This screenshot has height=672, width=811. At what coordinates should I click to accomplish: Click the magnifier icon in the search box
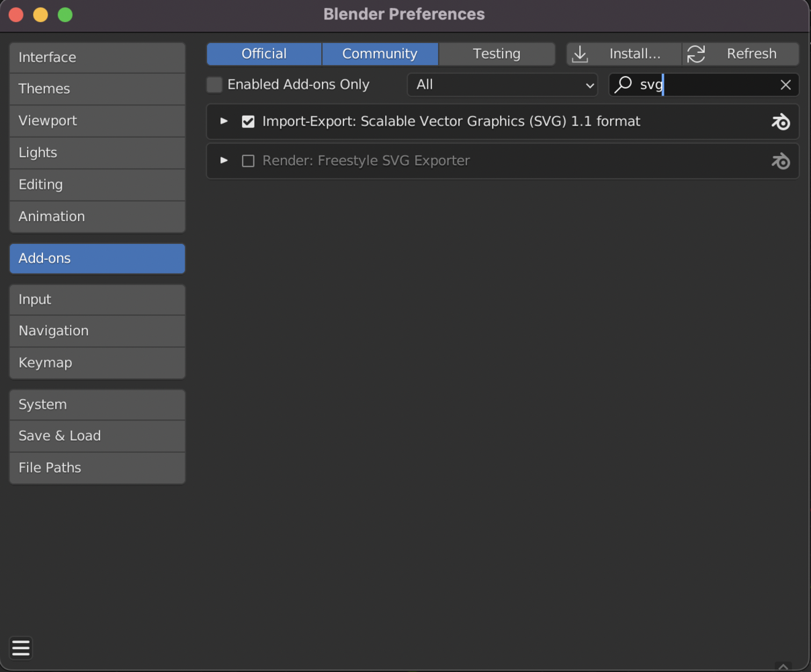[x=623, y=85]
